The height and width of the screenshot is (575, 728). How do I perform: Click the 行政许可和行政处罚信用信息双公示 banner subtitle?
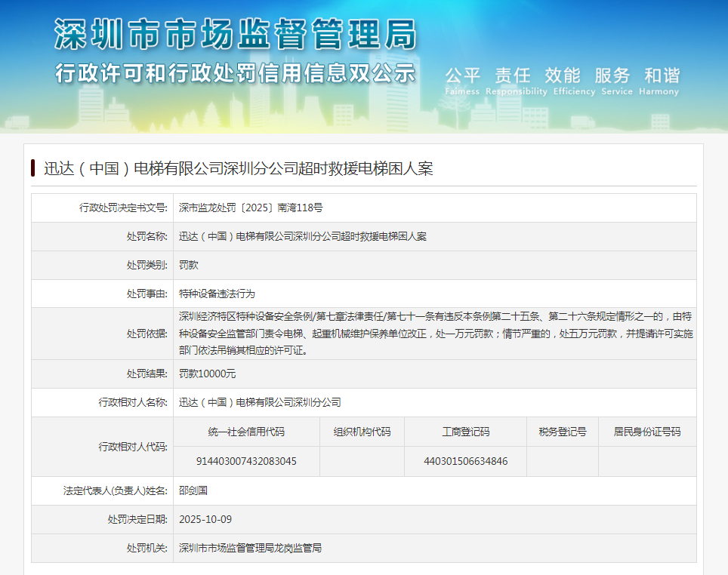click(235, 74)
